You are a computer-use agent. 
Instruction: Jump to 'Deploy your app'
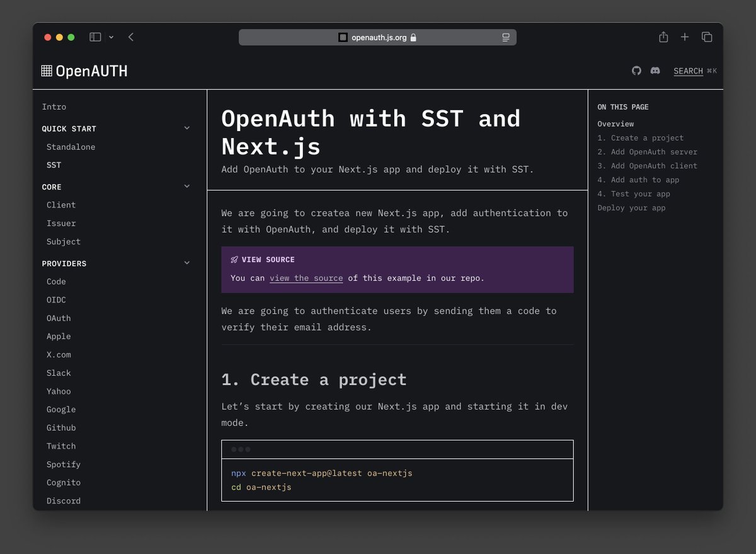coord(631,207)
